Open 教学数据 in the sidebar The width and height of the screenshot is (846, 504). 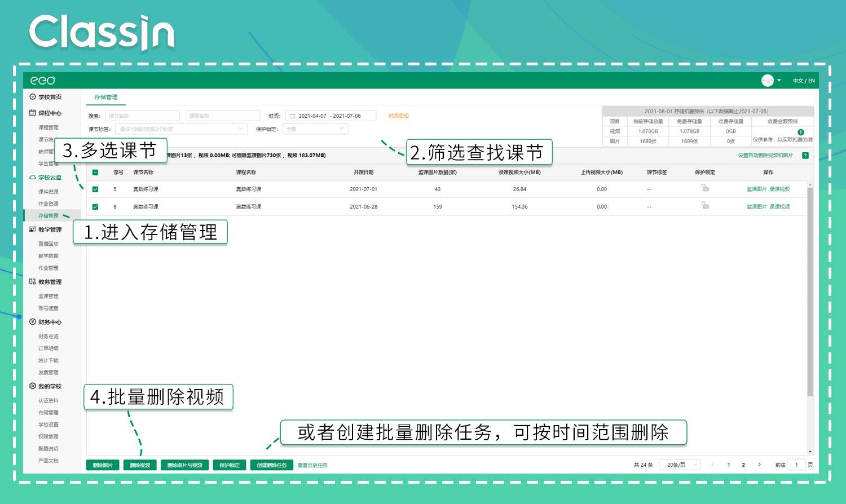pyautogui.click(x=49, y=256)
